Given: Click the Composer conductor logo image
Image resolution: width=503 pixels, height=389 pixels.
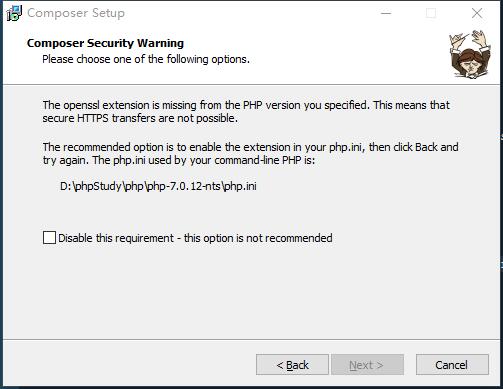Looking at the screenshot, I should 470,54.
